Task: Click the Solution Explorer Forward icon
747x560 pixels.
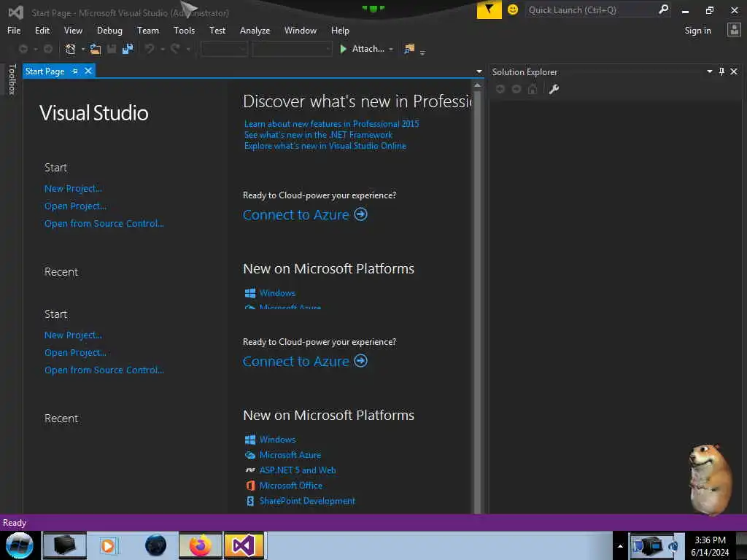Action: tap(516, 89)
